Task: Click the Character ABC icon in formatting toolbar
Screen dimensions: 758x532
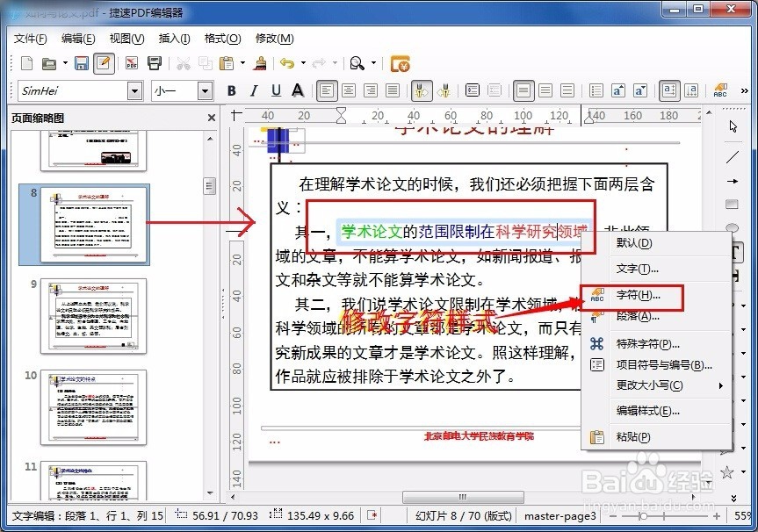Action: 720,90
